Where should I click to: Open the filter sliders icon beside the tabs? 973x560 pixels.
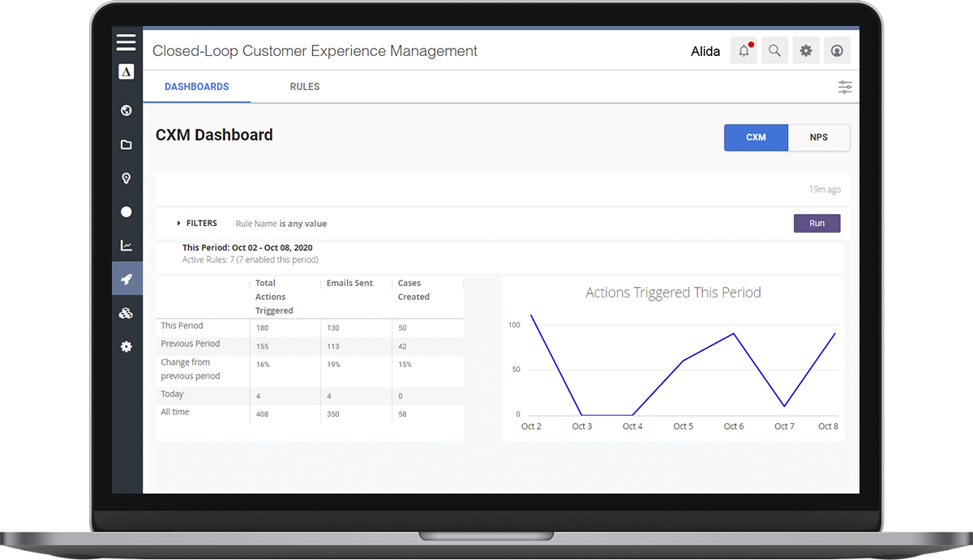coord(845,87)
